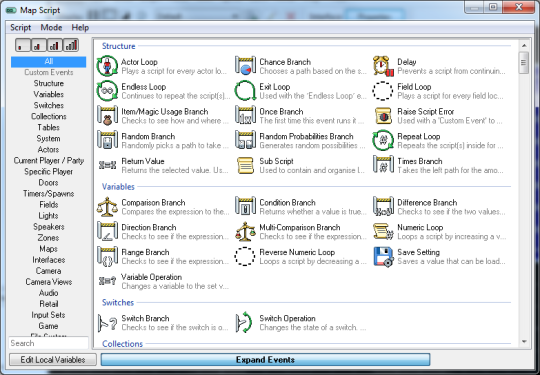Image resolution: width=540 pixels, height=375 pixels.
Task: Click the Collections section header
Action: point(122,344)
